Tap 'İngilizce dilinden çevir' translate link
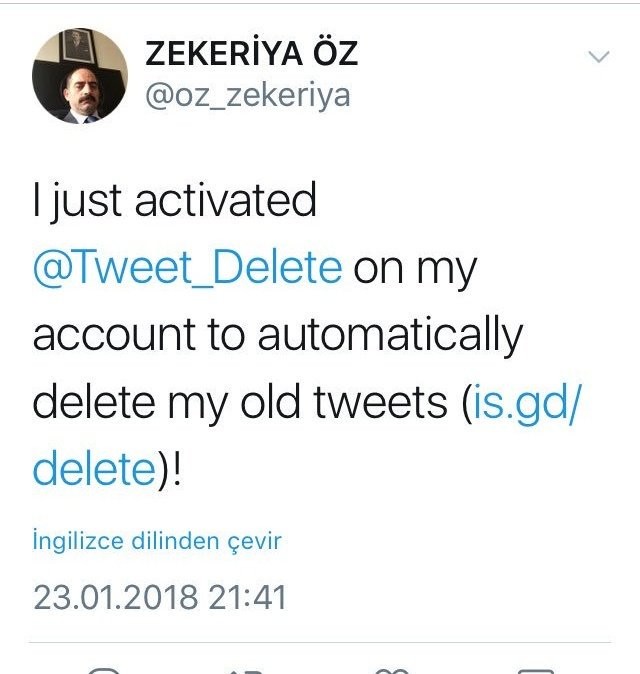Image resolution: width=640 pixels, height=674 pixels. coord(157,541)
